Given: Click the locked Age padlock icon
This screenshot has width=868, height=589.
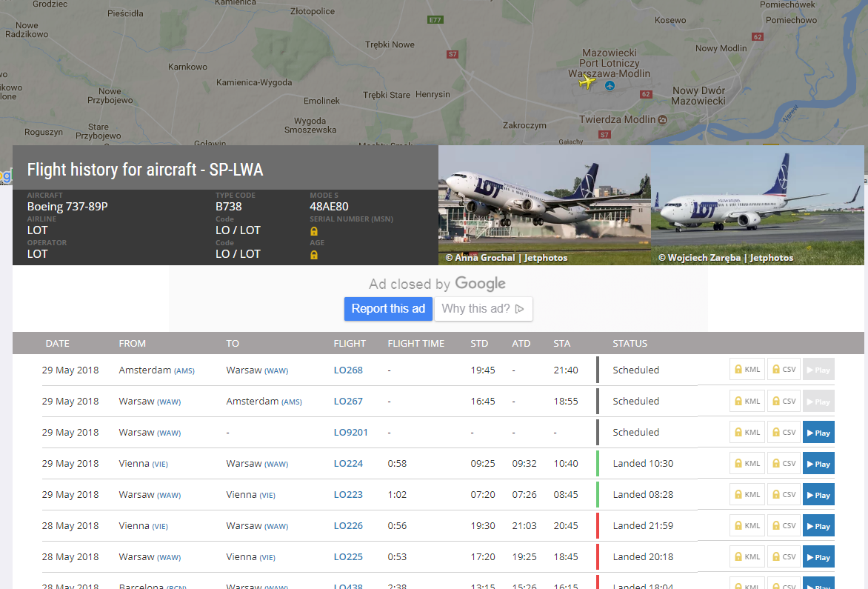Looking at the screenshot, I should click(314, 255).
